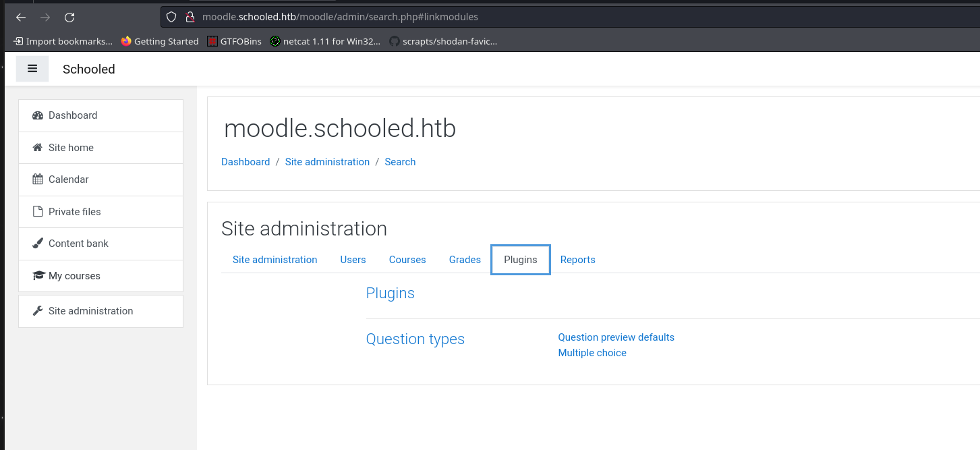Open the GTFOBins bookmark

233,41
